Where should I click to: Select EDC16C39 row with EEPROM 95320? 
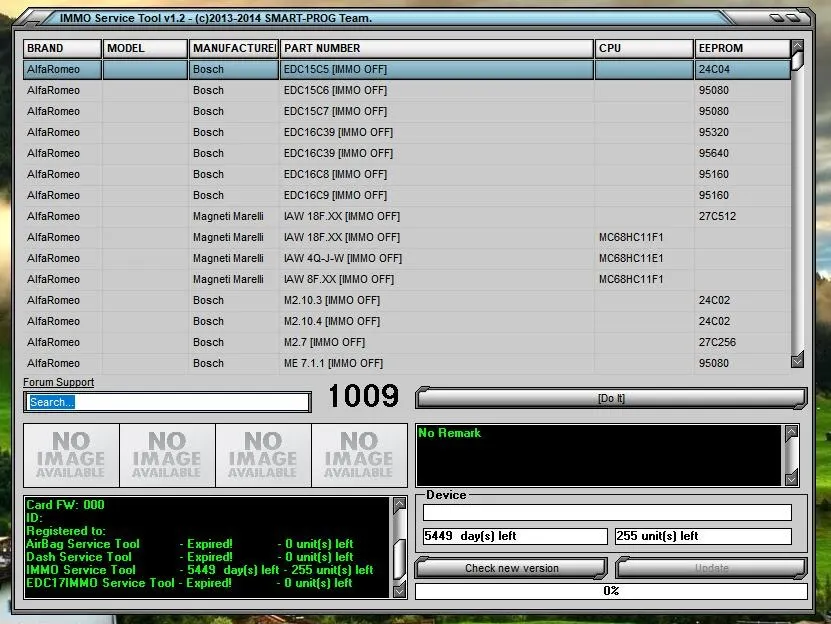click(406, 132)
